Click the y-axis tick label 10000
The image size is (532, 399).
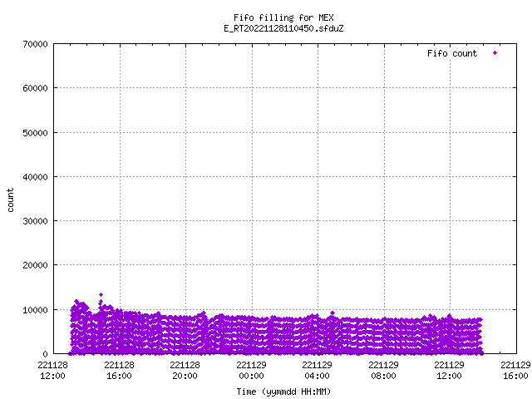(x=35, y=310)
